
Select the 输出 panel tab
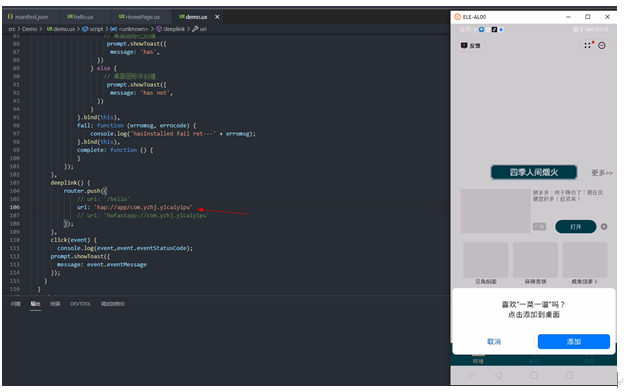35,304
